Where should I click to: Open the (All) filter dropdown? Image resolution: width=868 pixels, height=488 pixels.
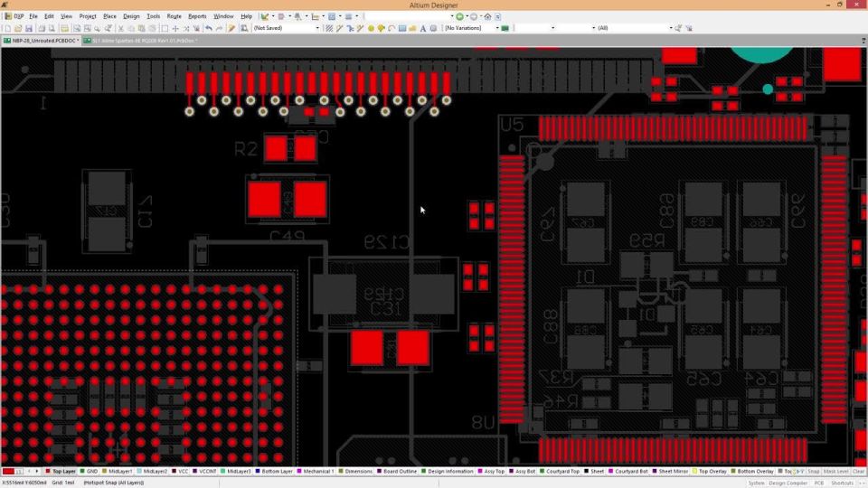point(635,28)
